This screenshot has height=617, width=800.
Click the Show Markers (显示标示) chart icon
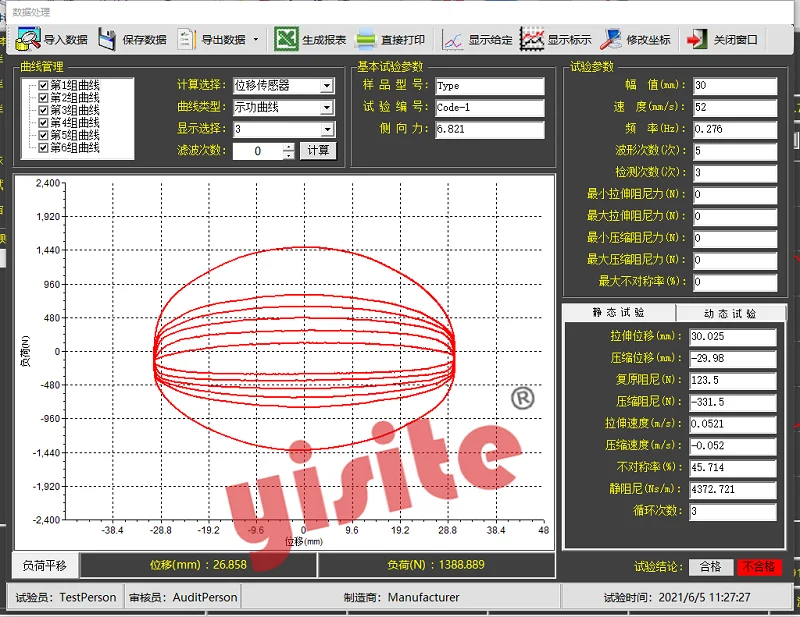click(532, 39)
